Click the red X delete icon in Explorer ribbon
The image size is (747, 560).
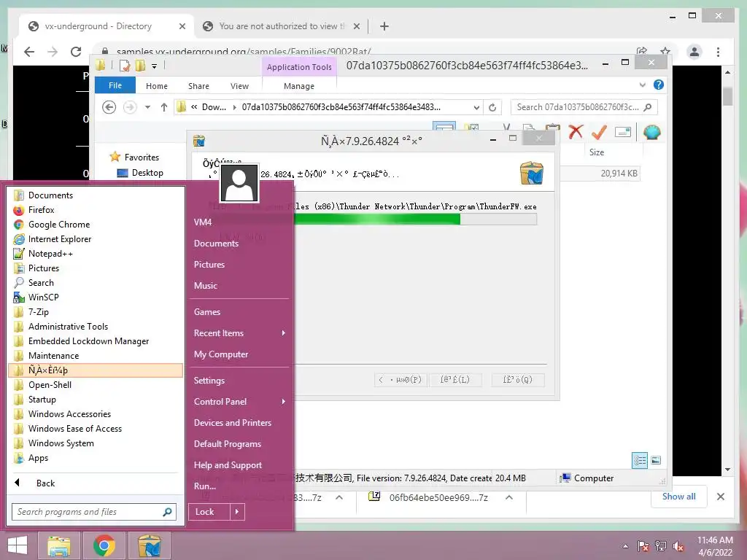[576, 132]
